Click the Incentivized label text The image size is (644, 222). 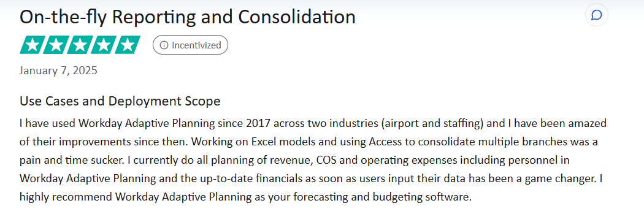tap(196, 45)
